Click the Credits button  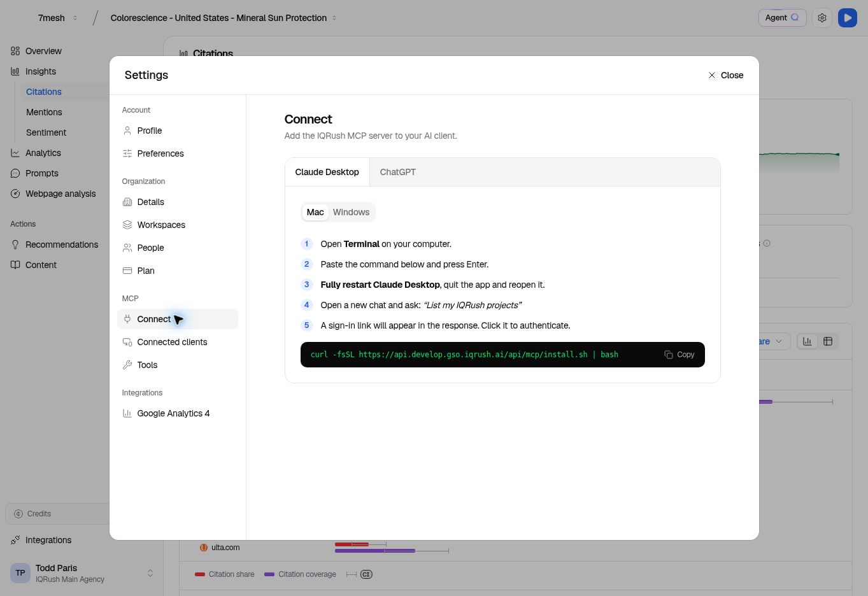pyautogui.click(x=57, y=514)
